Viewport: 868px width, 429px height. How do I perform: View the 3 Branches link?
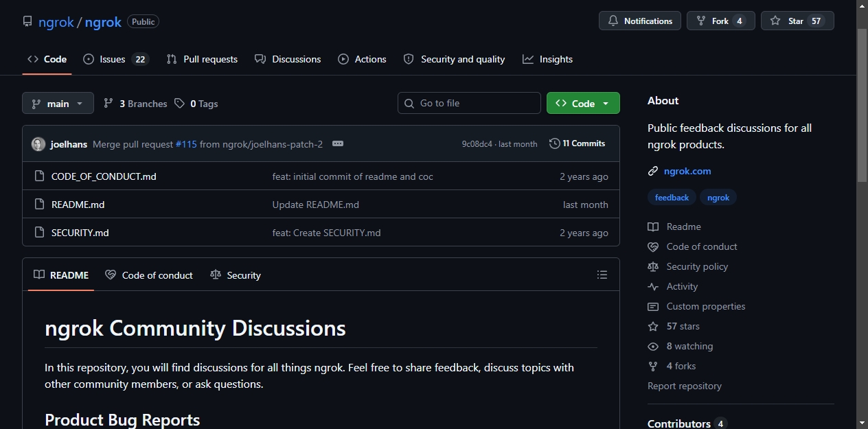coord(135,104)
